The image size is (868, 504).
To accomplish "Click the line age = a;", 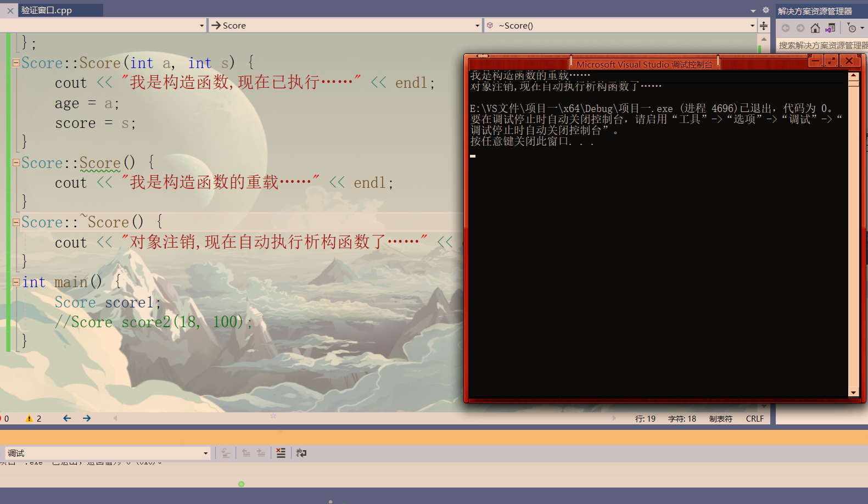I will [x=87, y=103].
